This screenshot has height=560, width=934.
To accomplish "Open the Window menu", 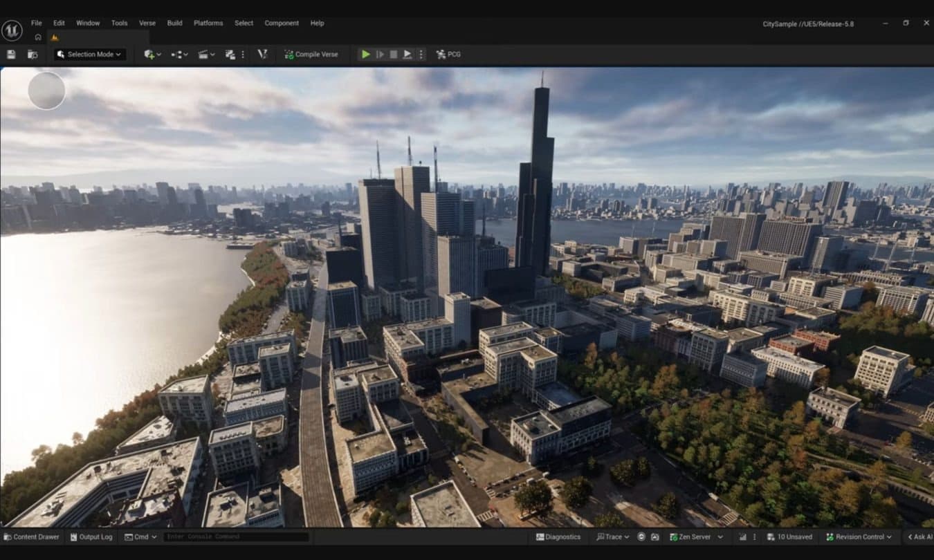I will pos(88,23).
